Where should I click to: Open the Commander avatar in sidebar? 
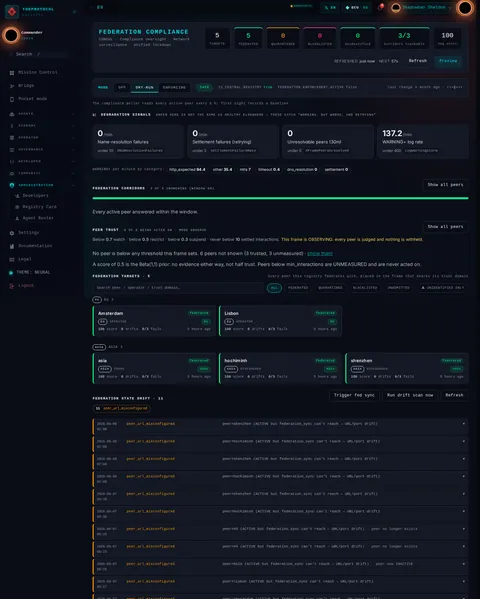(11, 35)
